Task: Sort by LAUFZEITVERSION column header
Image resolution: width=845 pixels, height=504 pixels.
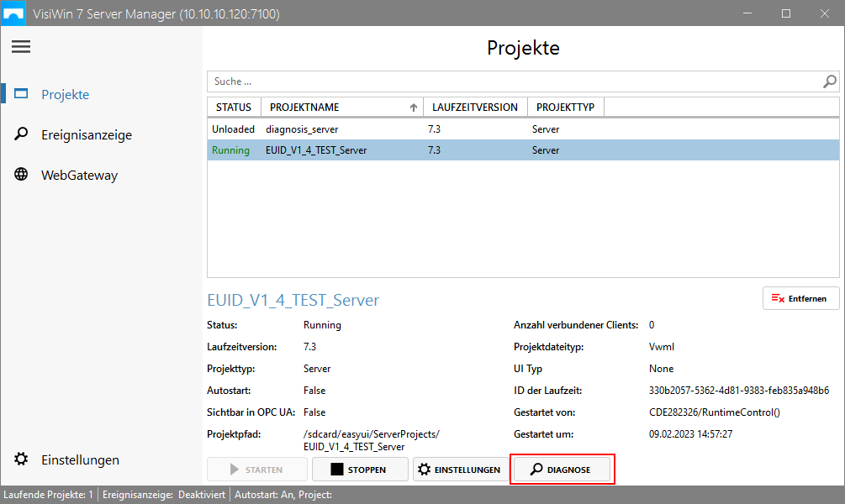Action: coord(475,108)
